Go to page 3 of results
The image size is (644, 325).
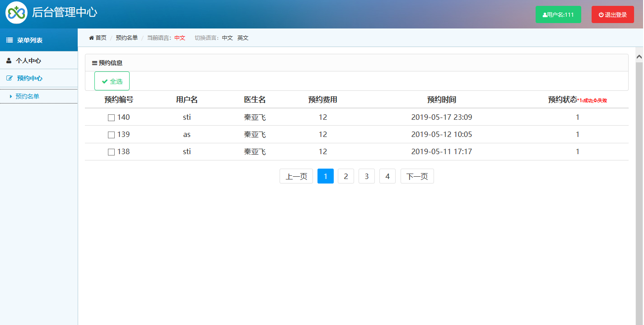tap(366, 176)
